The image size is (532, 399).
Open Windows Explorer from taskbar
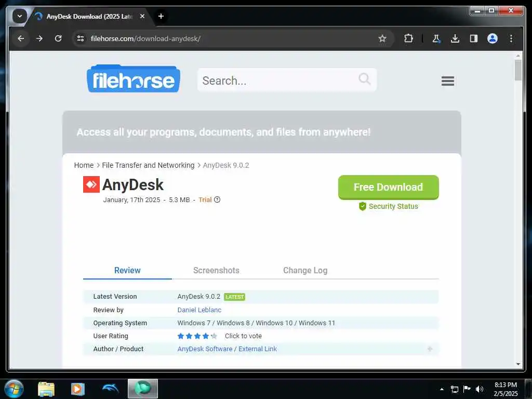point(46,389)
